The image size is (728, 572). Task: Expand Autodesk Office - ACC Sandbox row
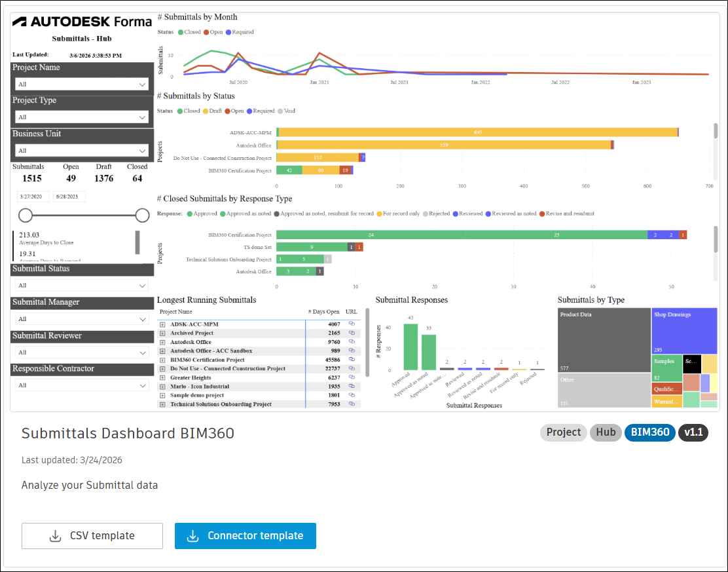coord(162,351)
